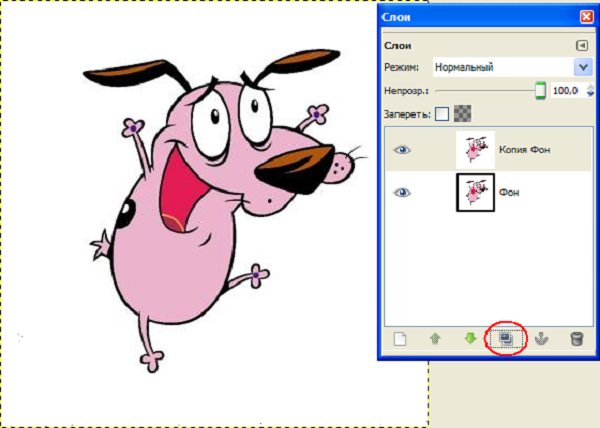
Task: Select the Копия Фон layer thumbnail
Action: pos(475,150)
